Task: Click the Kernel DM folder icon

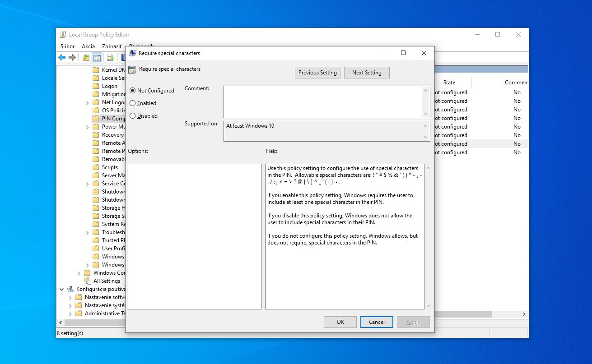Action: point(95,70)
